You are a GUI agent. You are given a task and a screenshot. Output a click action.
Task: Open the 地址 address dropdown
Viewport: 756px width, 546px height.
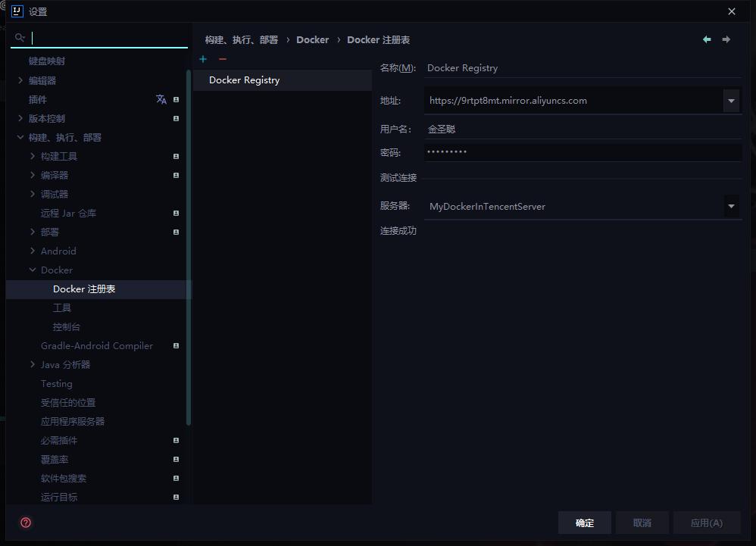pos(732,100)
